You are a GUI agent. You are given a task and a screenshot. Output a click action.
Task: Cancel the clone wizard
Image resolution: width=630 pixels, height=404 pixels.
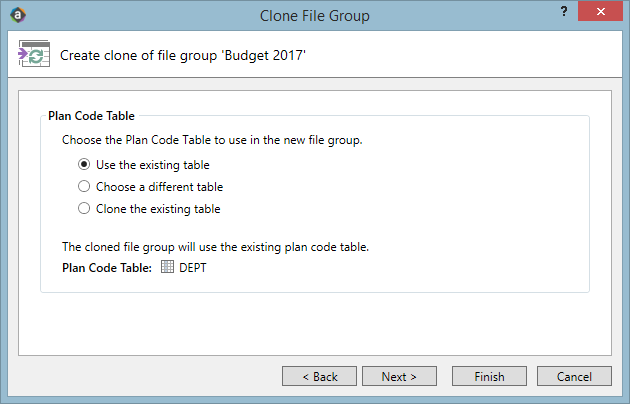coord(575,376)
